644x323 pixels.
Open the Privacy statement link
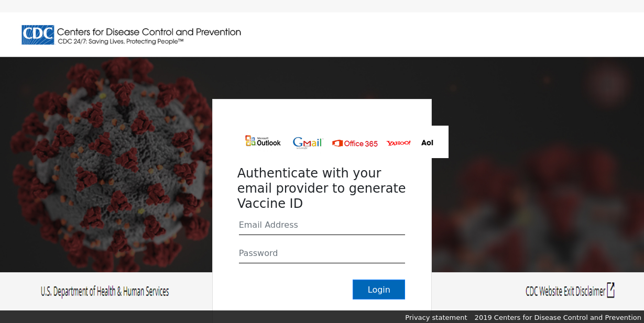tap(436, 317)
